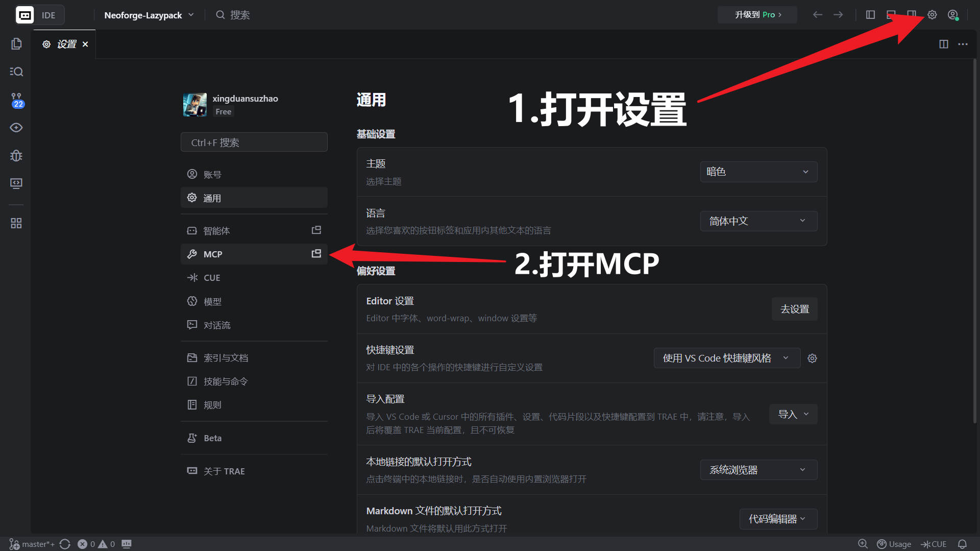Viewport: 980px width, 551px height.
Task: Open the more actions ellipsis menu
Action: tap(963, 44)
